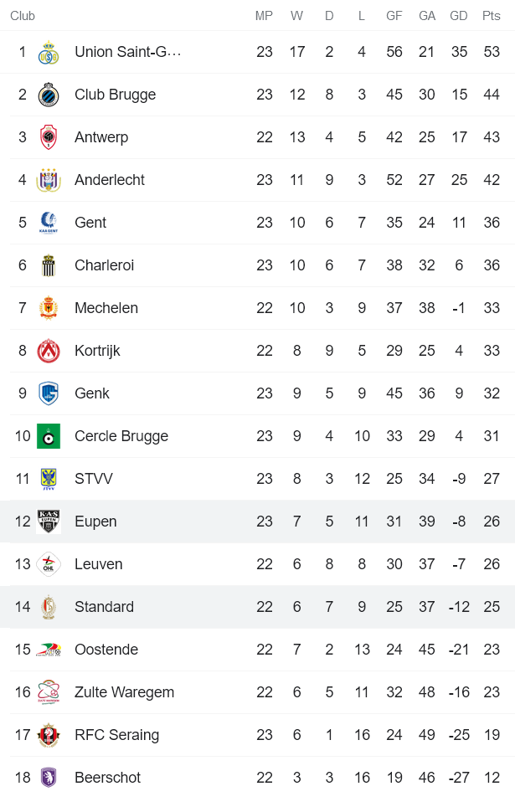This screenshot has height=812, width=515.
Task: Open the Kortrijk team page
Action: pyautogui.click(x=97, y=350)
